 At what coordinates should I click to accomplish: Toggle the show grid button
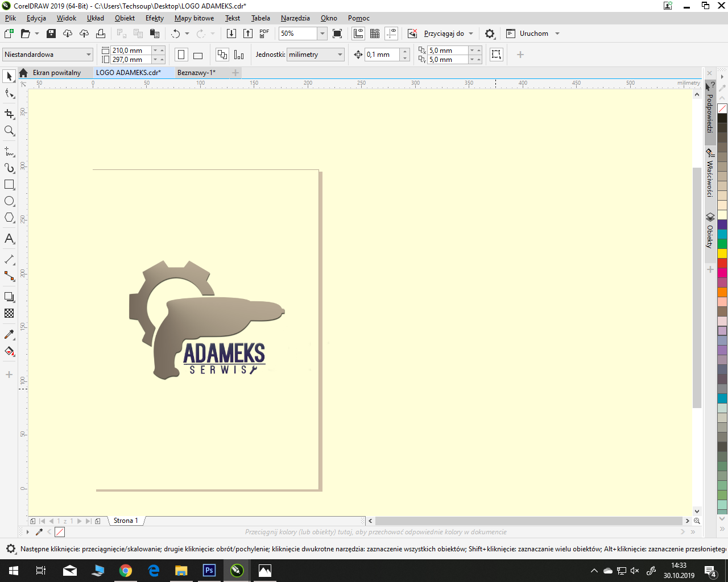pos(375,34)
